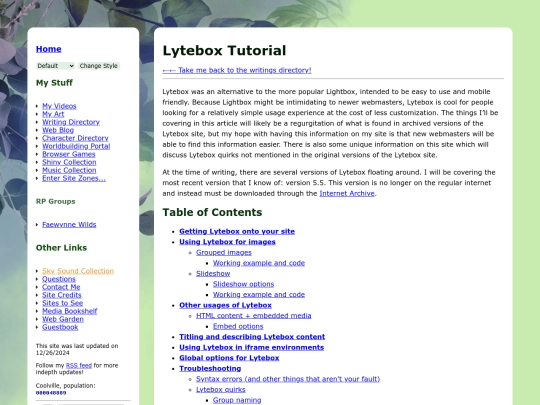
Task: Open the Internet Archive link
Action: [347, 194]
